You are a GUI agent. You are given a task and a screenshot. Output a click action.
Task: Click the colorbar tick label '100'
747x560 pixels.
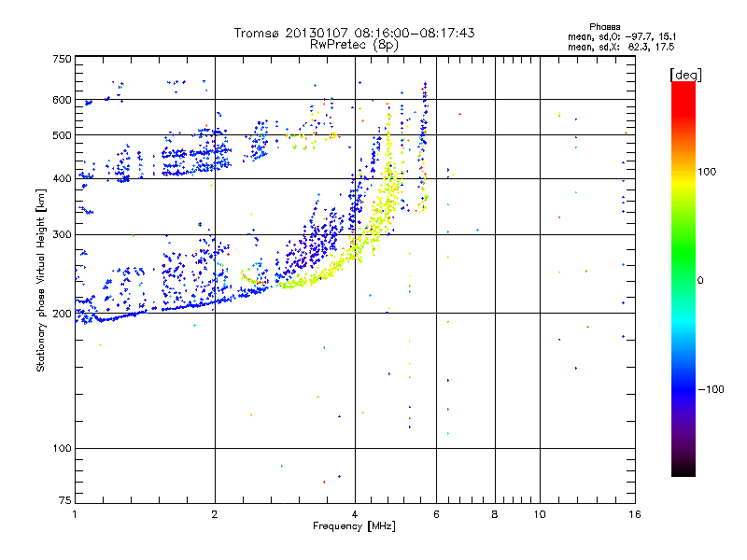707,172
